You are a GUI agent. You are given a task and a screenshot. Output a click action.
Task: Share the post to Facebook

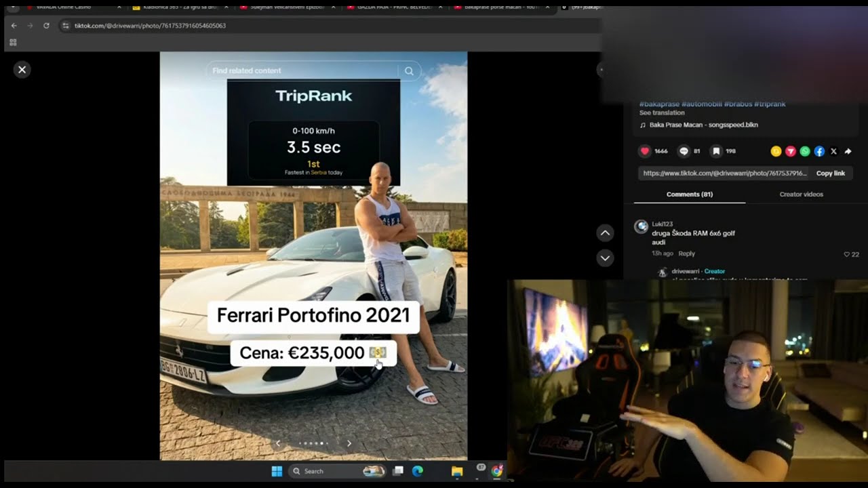(819, 151)
